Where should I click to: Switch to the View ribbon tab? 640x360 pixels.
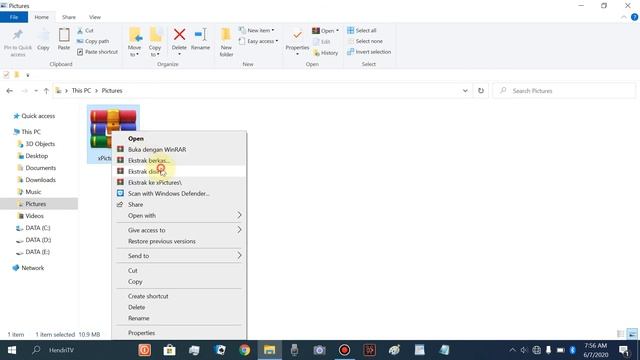click(x=95, y=17)
